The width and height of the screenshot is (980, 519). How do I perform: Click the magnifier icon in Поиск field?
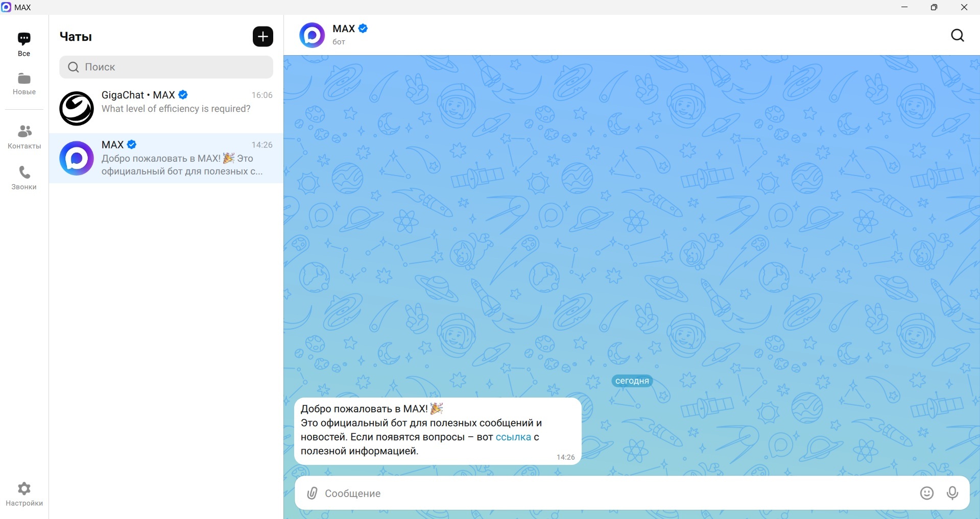click(x=74, y=67)
